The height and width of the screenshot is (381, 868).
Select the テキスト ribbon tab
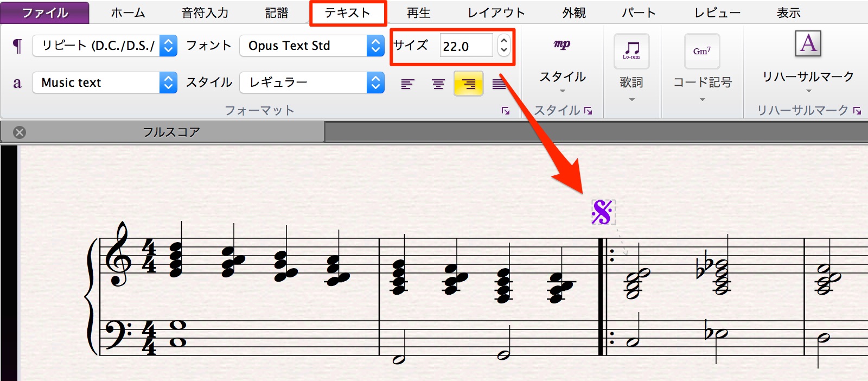[x=348, y=12]
